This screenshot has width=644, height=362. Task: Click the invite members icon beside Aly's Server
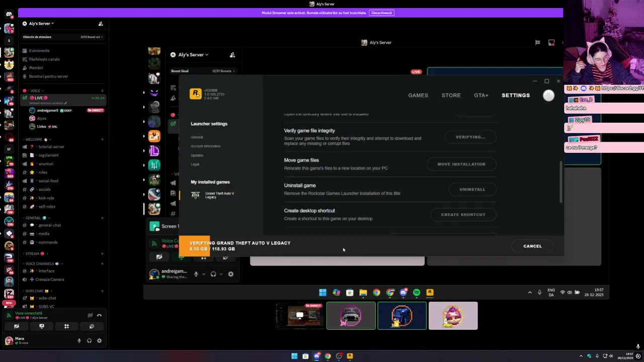(x=101, y=24)
